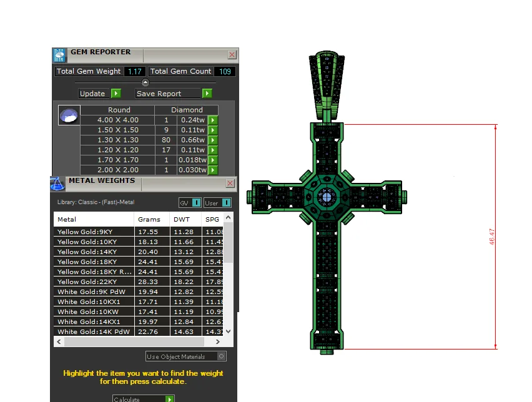Select the Yellow Gold:14KY row
The image size is (532, 402).
point(139,252)
